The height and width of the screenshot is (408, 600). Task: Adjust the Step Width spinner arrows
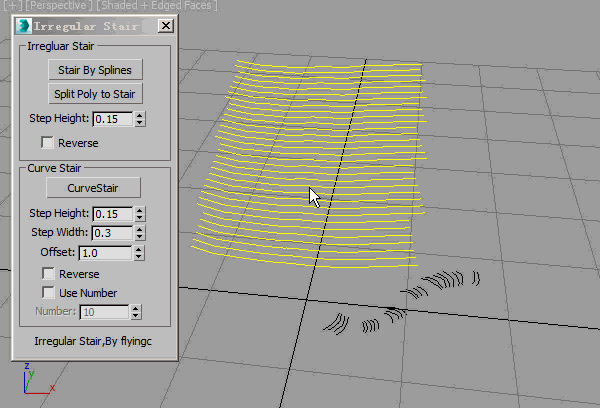(x=140, y=233)
